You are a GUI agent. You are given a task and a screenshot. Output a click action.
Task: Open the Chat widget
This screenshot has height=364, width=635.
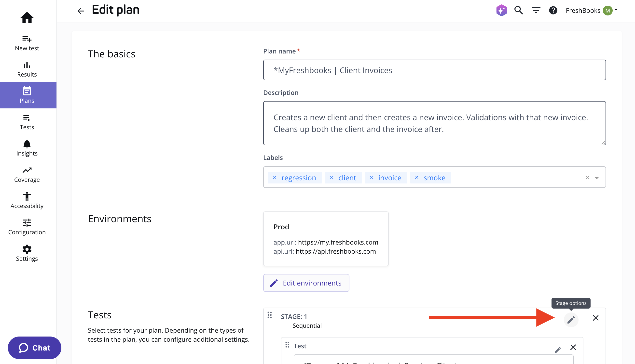tap(35, 348)
